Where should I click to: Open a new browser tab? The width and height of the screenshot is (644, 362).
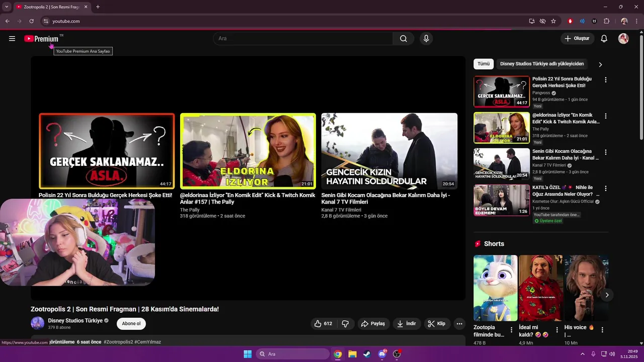pyautogui.click(x=98, y=7)
